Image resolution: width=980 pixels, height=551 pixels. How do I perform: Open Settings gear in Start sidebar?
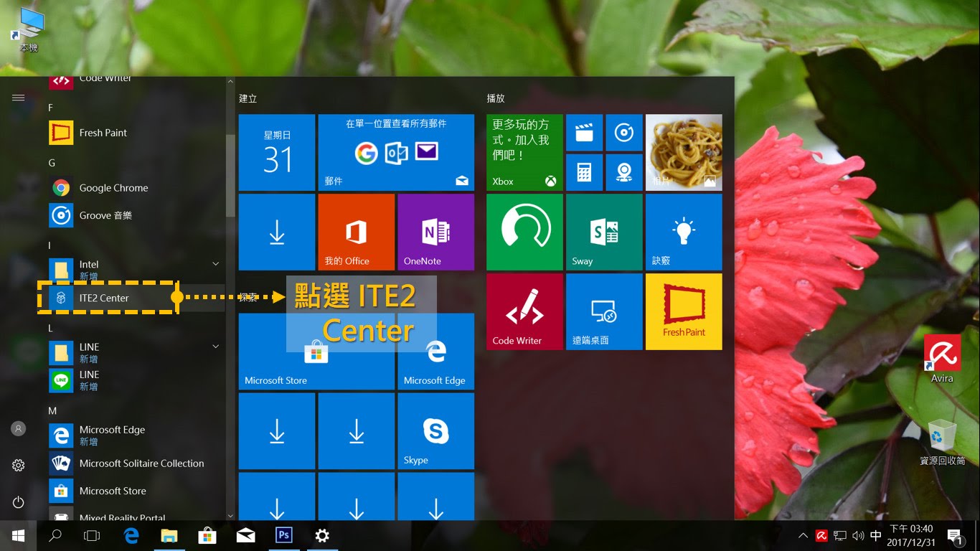[19, 466]
